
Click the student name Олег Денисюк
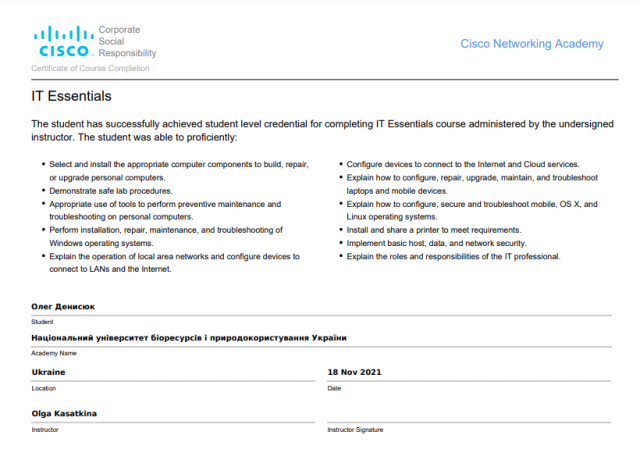[x=64, y=307]
